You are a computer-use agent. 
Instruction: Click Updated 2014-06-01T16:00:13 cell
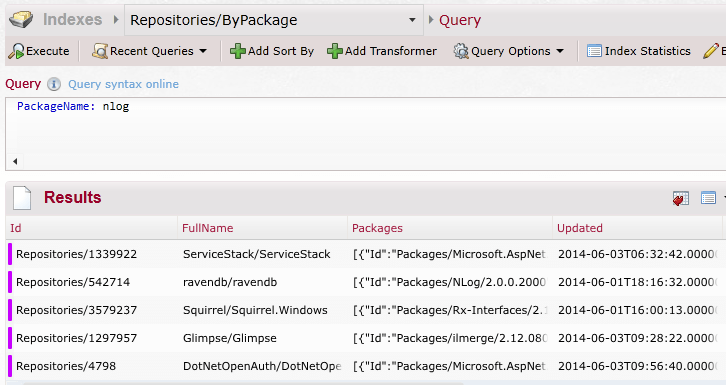point(638,310)
